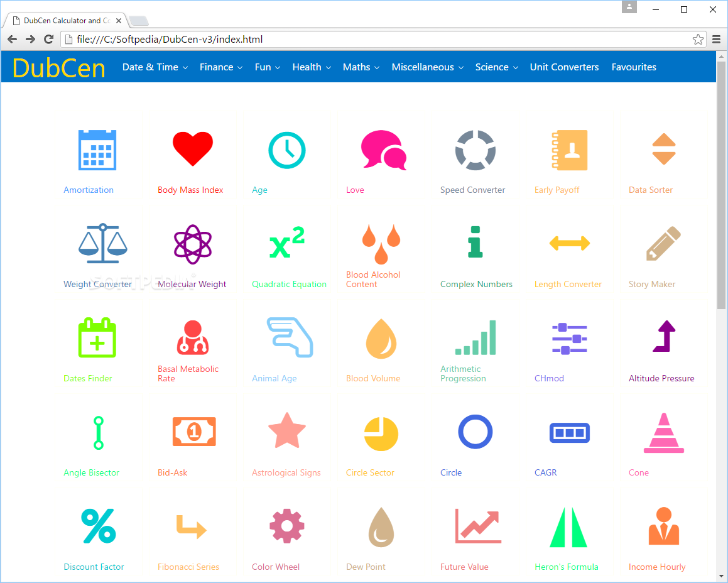728x583 pixels.
Task: Open the Speed Converter ring icon
Action: 475,150
